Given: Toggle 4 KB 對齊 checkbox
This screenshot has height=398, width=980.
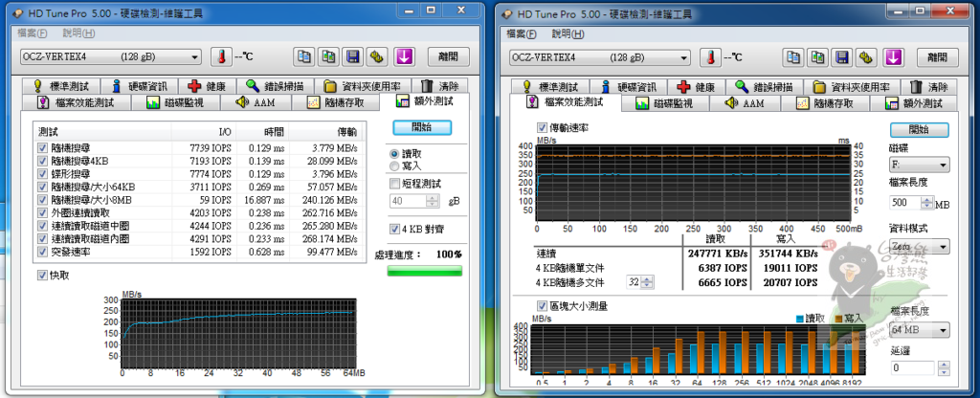Looking at the screenshot, I should (x=394, y=230).
